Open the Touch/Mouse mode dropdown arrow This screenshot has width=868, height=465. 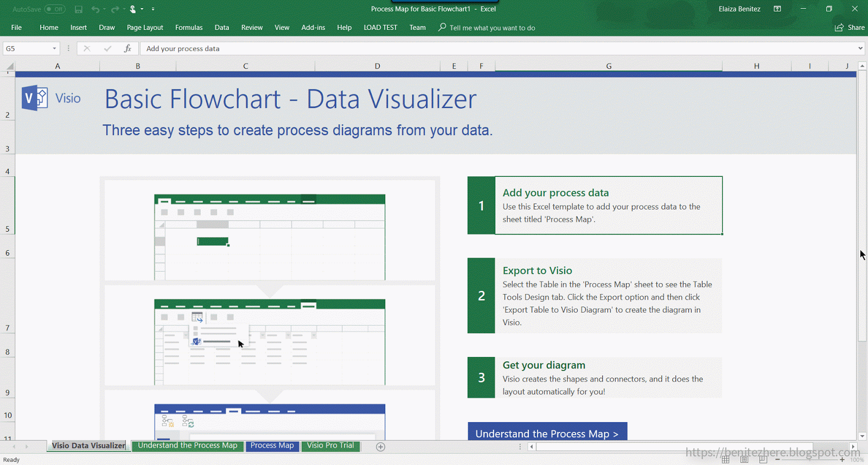pyautogui.click(x=142, y=9)
